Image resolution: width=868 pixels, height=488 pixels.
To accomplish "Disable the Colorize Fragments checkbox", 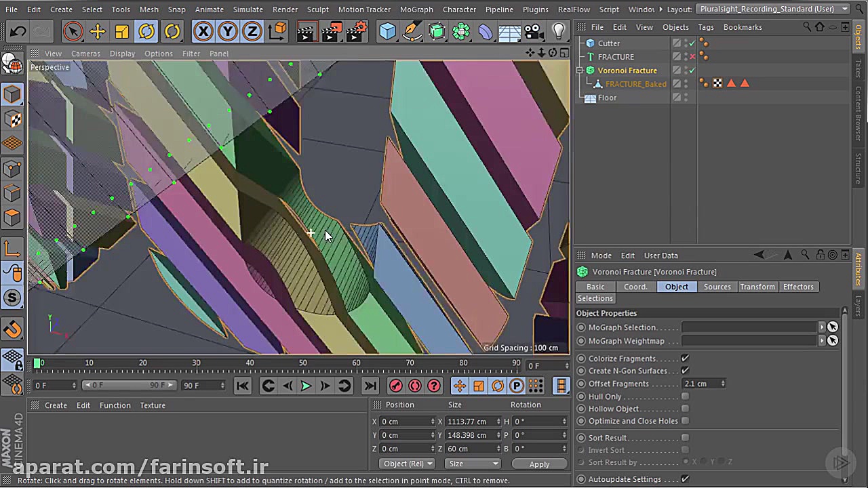I will point(685,359).
